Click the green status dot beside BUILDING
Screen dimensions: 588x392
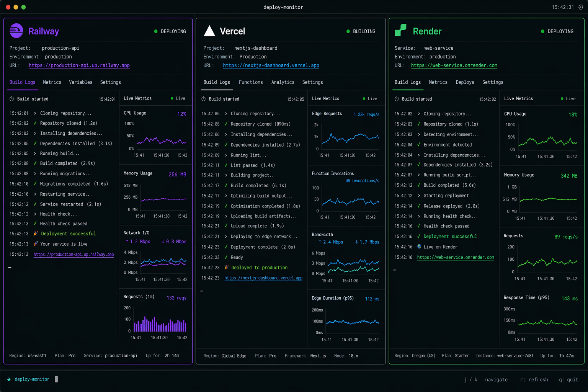pos(348,31)
